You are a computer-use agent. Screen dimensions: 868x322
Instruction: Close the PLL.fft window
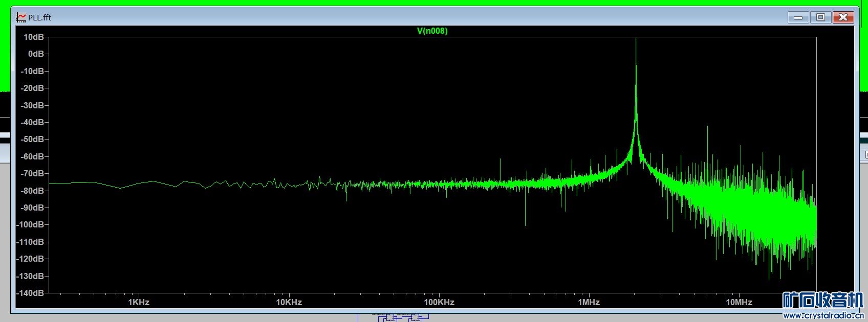coord(843,17)
